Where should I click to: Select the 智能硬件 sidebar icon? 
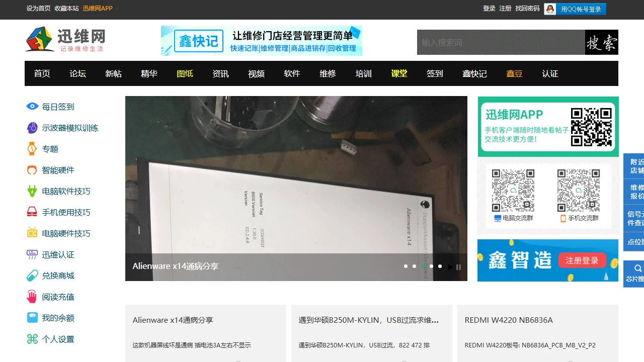[31, 170]
